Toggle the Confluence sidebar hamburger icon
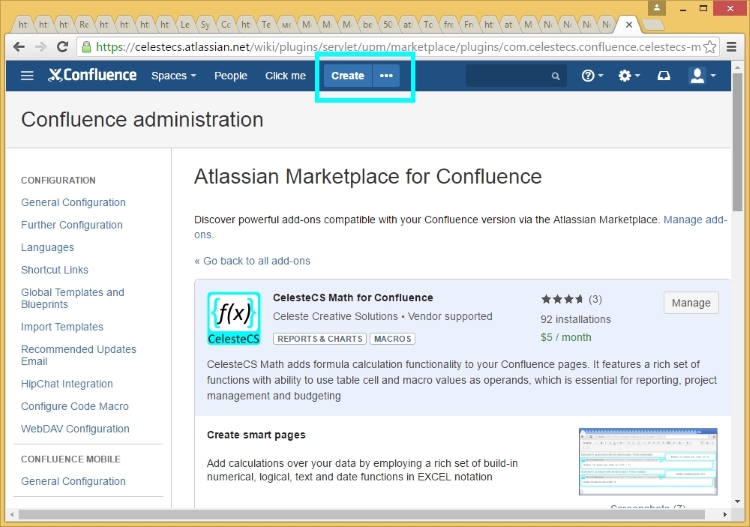Image resolution: width=750 pixels, height=527 pixels. point(27,76)
